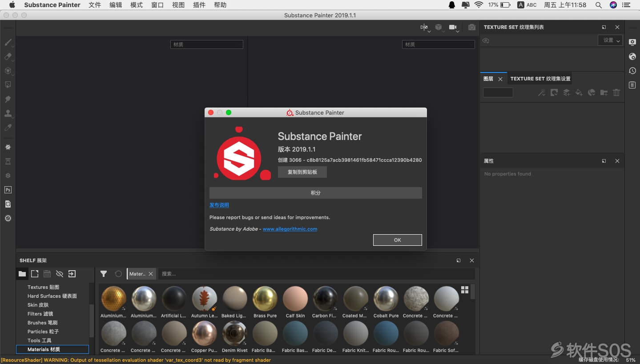The height and width of the screenshot is (364, 640).
Task: Select the Brass Pure material thumbnail
Action: pos(265,299)
